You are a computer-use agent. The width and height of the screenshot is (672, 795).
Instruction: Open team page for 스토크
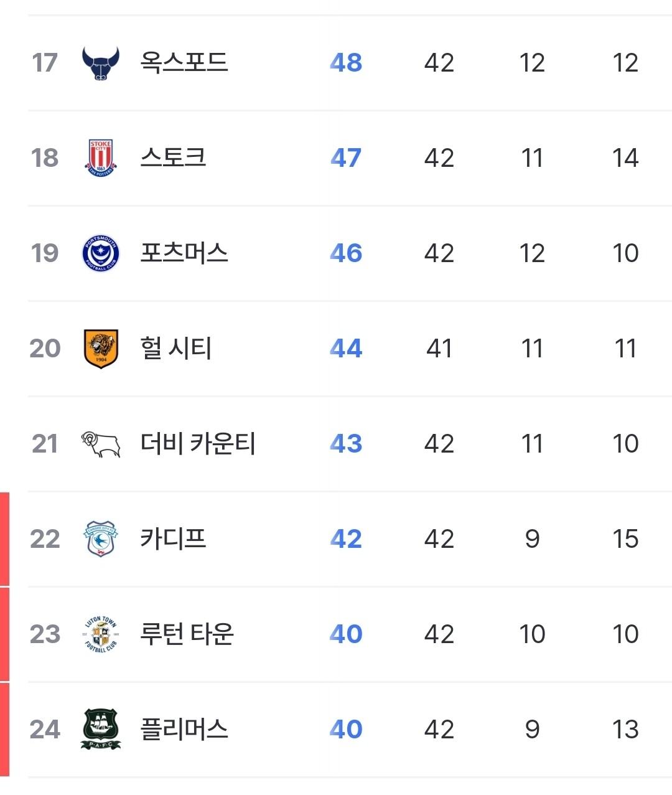tap(173, 158)
